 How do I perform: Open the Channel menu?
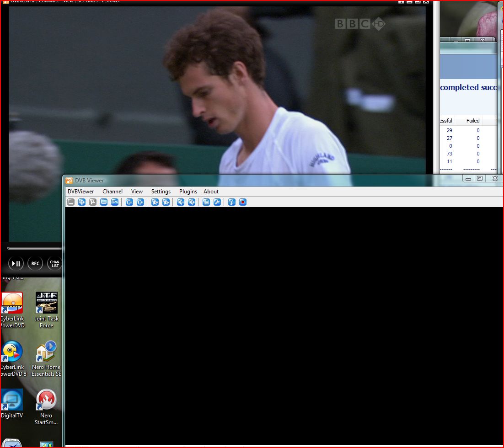(x=113, y=192)
